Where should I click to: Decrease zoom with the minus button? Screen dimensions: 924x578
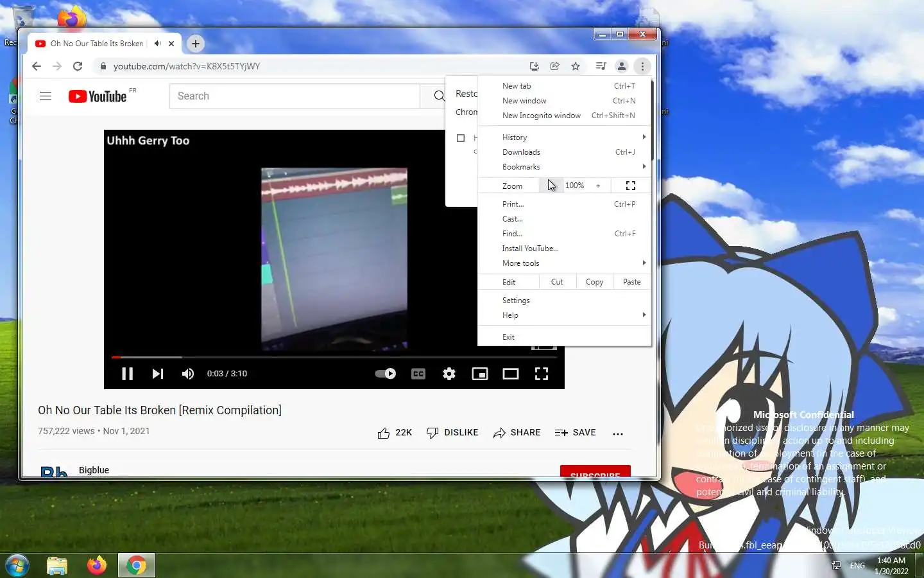(x=551, y=186)
